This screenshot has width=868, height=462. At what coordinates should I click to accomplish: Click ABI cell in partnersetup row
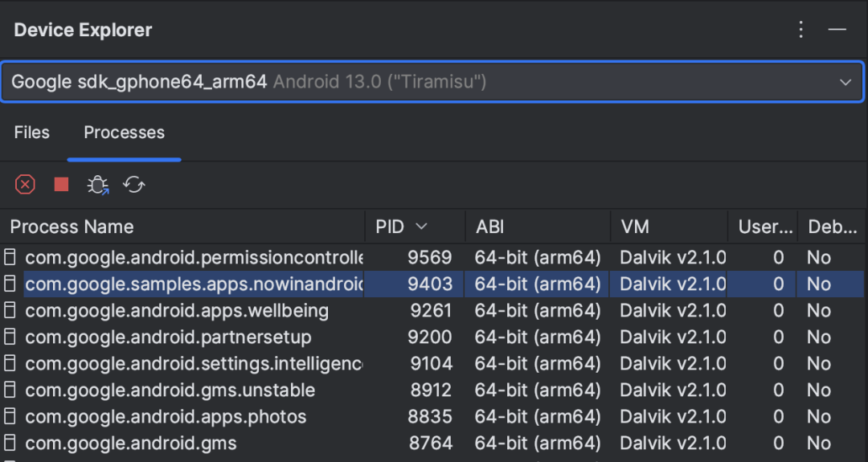538,337
